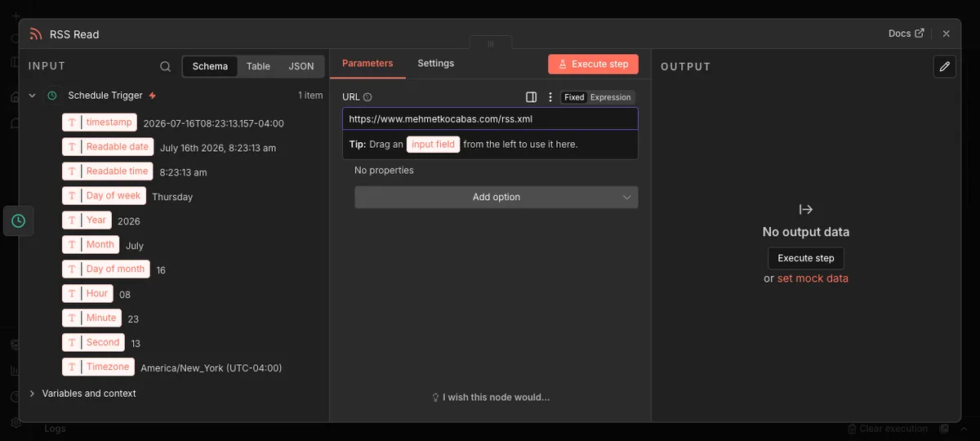Viewport: 980px width, 441px height.
Task: Select the Table input view
Action: click(x=258, y=66)
